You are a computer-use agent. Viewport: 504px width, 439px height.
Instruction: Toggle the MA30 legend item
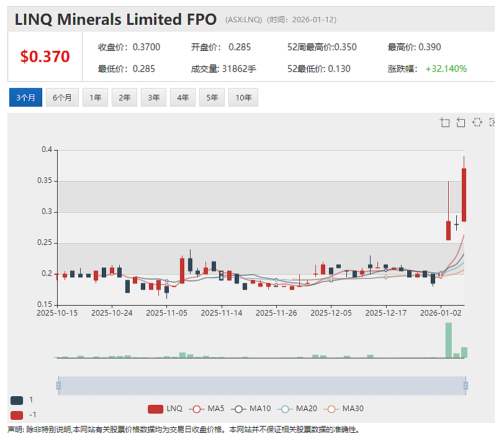[343, 409]
